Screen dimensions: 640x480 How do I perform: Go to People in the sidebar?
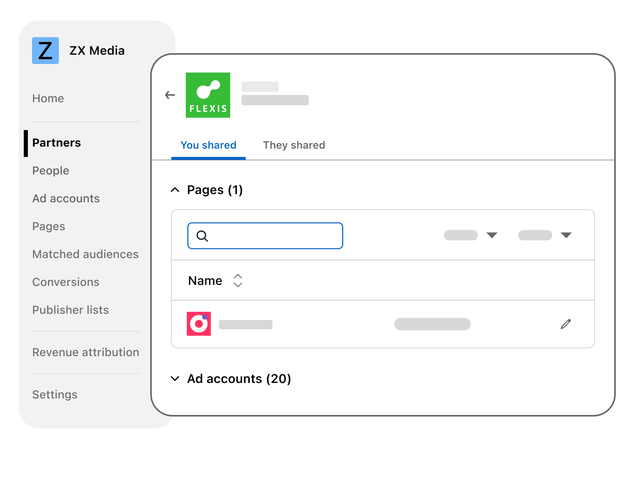(51, 171)
